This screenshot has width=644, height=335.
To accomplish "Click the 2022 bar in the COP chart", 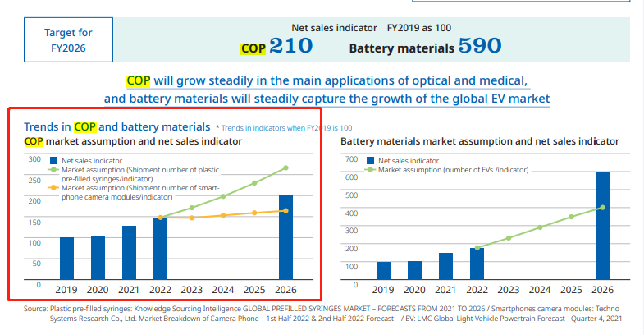I will (x=160, y=249).
